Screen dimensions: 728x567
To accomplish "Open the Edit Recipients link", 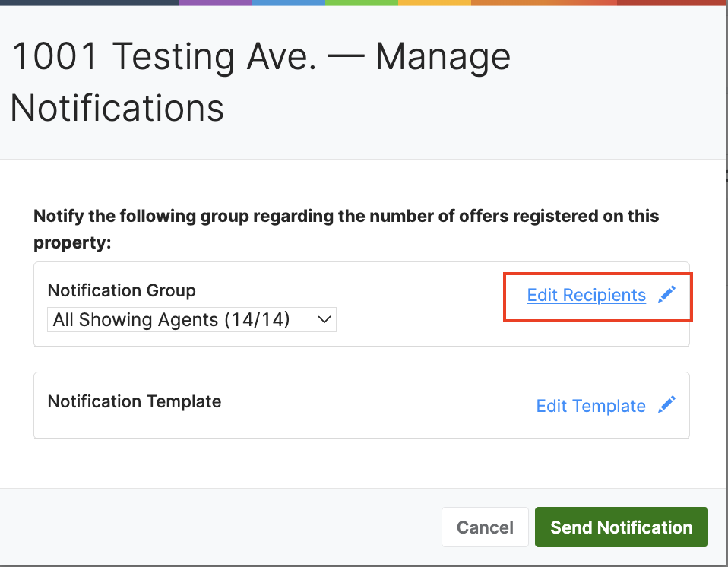I will click(587, 295).
